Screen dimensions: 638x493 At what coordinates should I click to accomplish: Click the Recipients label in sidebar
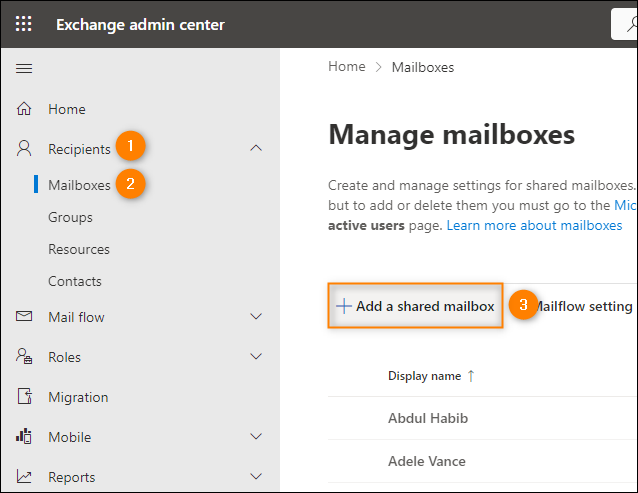tap(79, 149)
